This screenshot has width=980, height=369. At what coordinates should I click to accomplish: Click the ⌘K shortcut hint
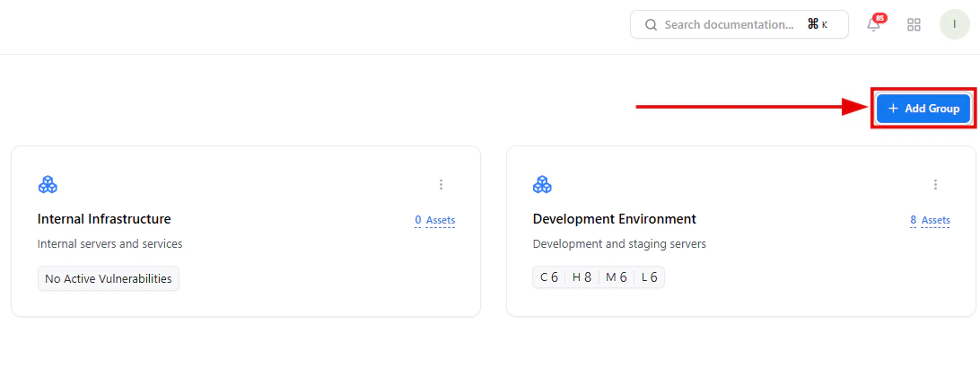(x=817, y=24)
